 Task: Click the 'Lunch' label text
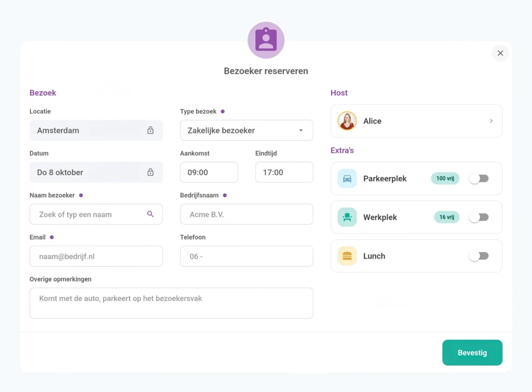tap(374, 256)
